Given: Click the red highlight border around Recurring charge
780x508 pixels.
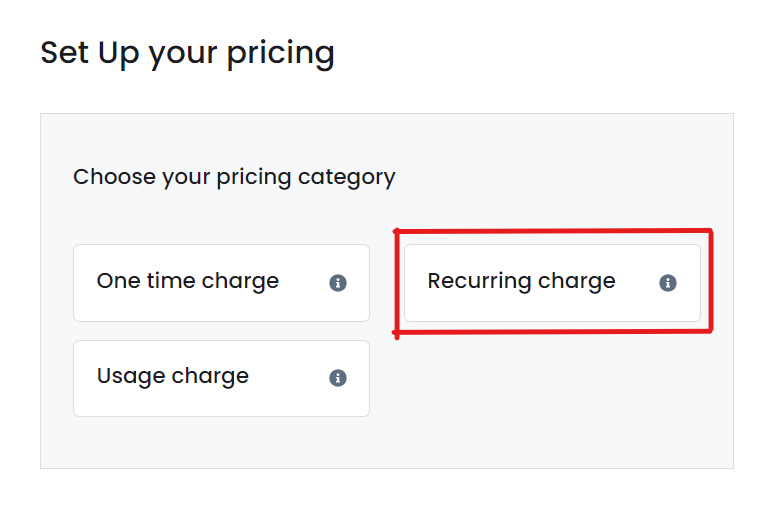Looking at the screenshot, I should pos(552,231).
